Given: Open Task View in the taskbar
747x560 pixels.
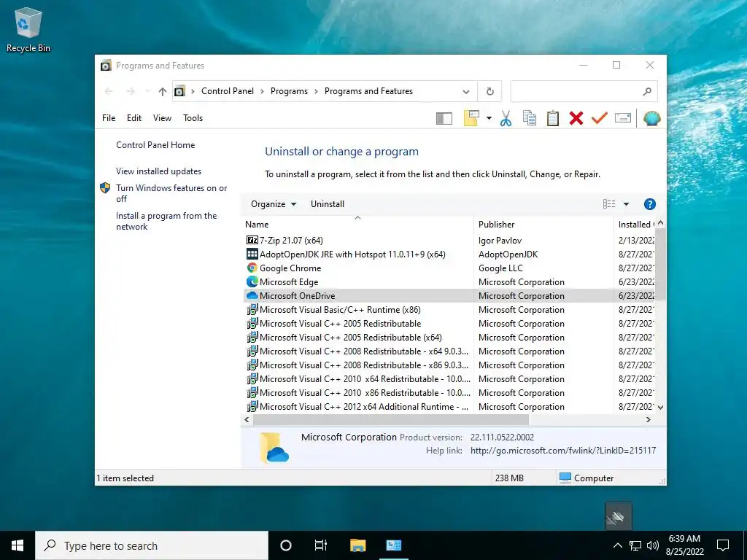Looking at the screenshot, I should (321, 545).
